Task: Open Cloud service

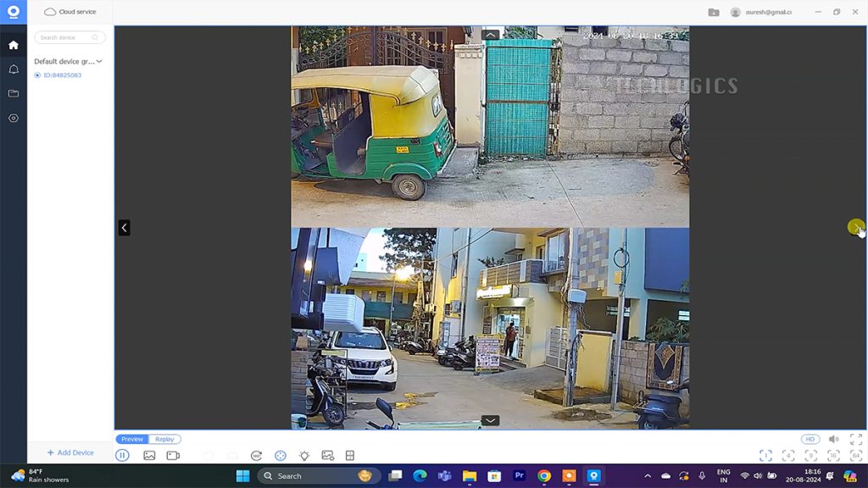Action: point(70,12)
